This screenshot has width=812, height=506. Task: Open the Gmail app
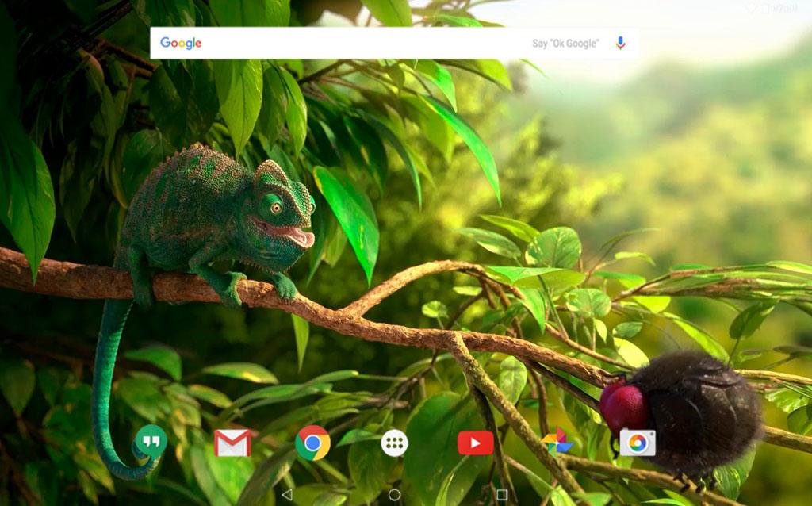[x=232, y=443]
